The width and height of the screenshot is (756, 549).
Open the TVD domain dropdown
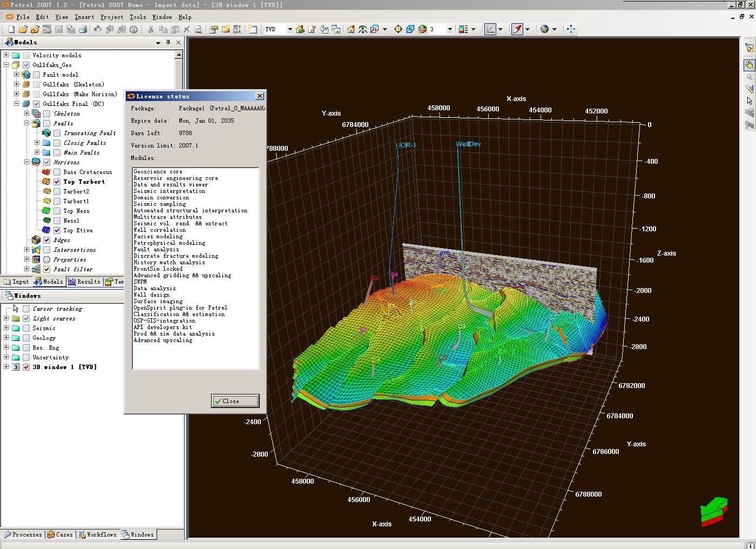click(289, 29)
